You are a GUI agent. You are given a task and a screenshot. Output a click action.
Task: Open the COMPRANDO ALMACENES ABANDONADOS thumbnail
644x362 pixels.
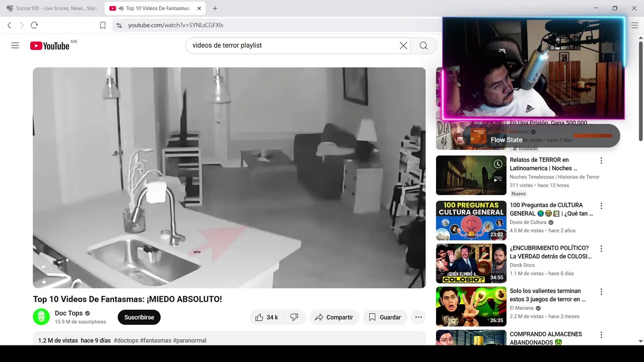[x=471, y=337]
